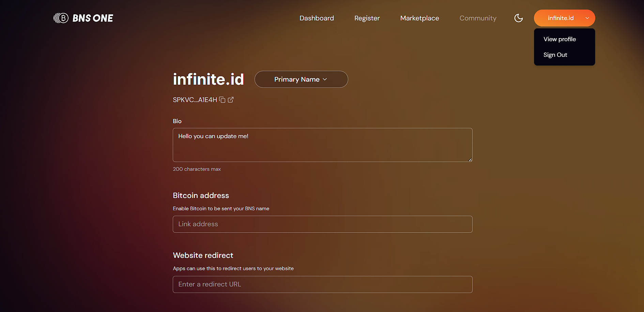Open the Register nav link
Viewport: 644px width, 312px height.
pos(367,18)
